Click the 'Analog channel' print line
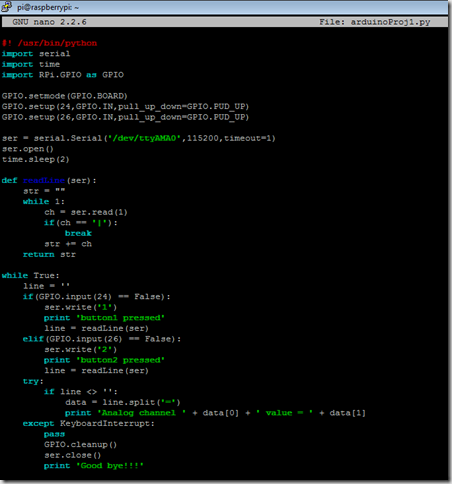Image resolution: width=452 pixels, height=484 pixels. (x=216, y=413)
